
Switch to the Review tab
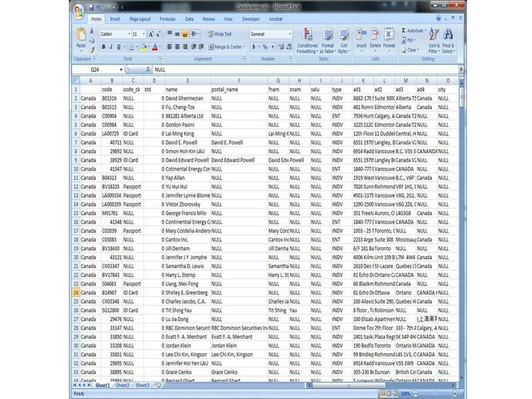coord(209,19)
